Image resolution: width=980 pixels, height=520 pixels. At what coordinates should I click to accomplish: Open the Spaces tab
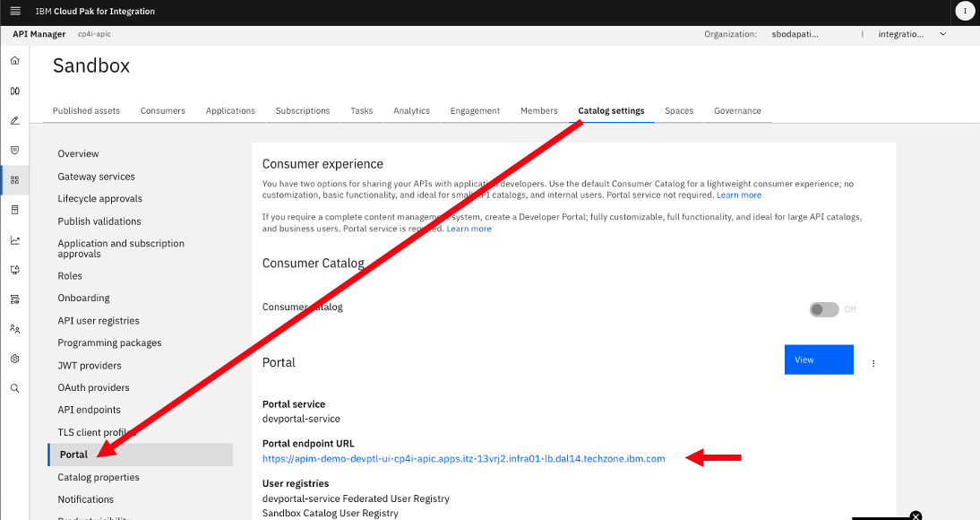point(679,111)
